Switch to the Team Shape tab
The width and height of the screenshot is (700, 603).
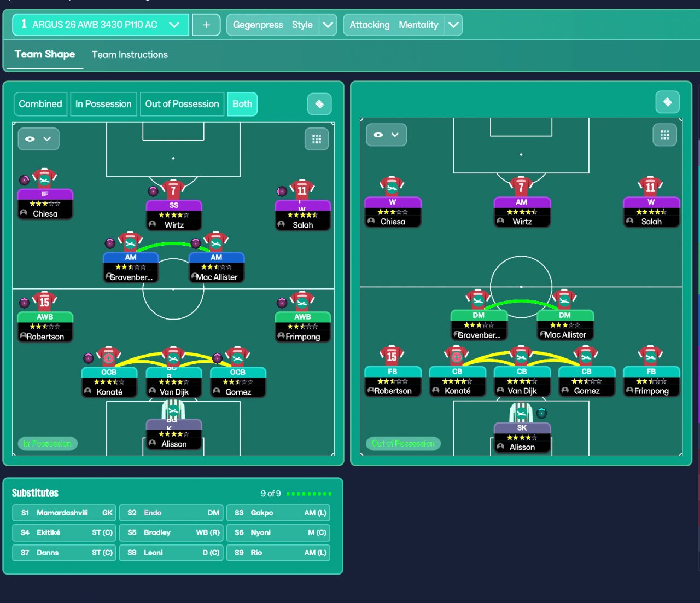pyautogui.click(x=45, y=54)
